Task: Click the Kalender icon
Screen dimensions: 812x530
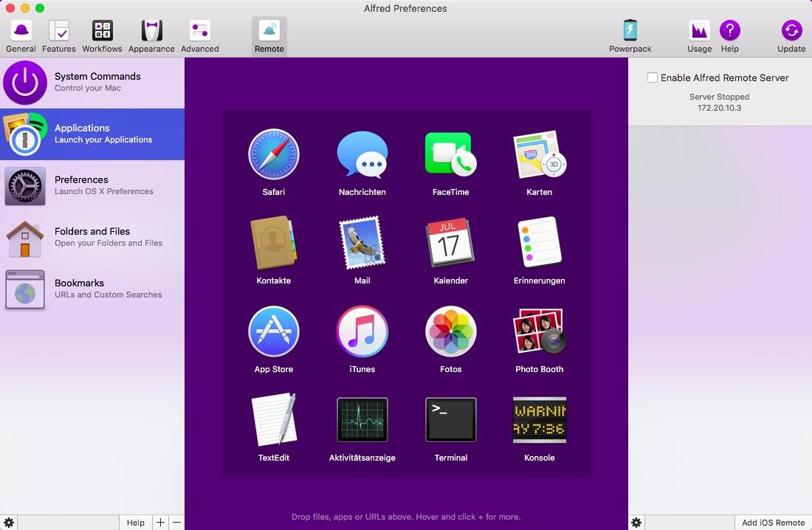Action: pyautogui.click(x=450, y=243)
